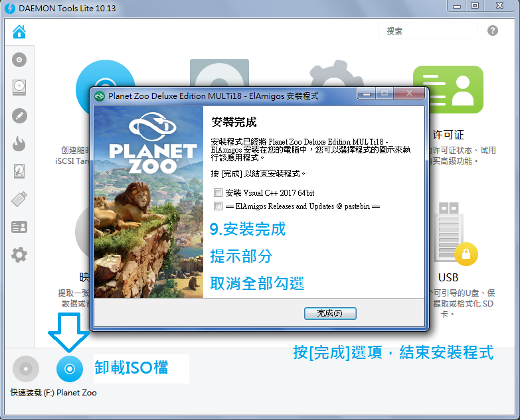Click the DAEMON Tools lightning logo
This screenshot has height=420, width=520.
point(10,8)
